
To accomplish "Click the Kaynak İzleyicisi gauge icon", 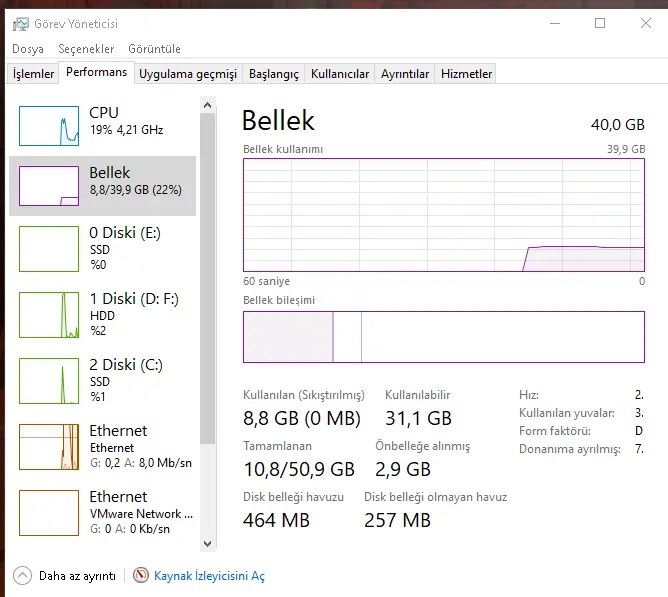I will [141, 575].
